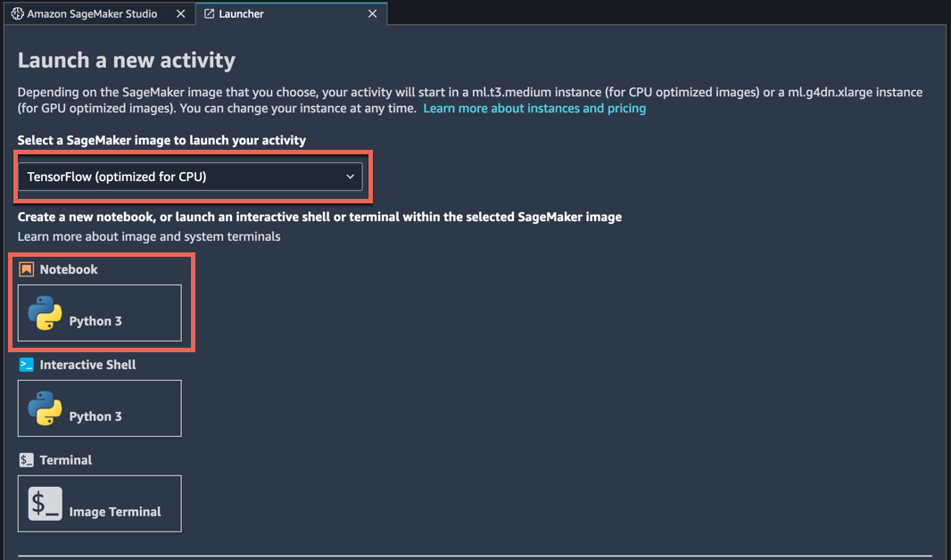The width and height of the screenshot is (951, 560).
Task: Click the Launcher tab's launch icon
Action: tap(210, 13)
